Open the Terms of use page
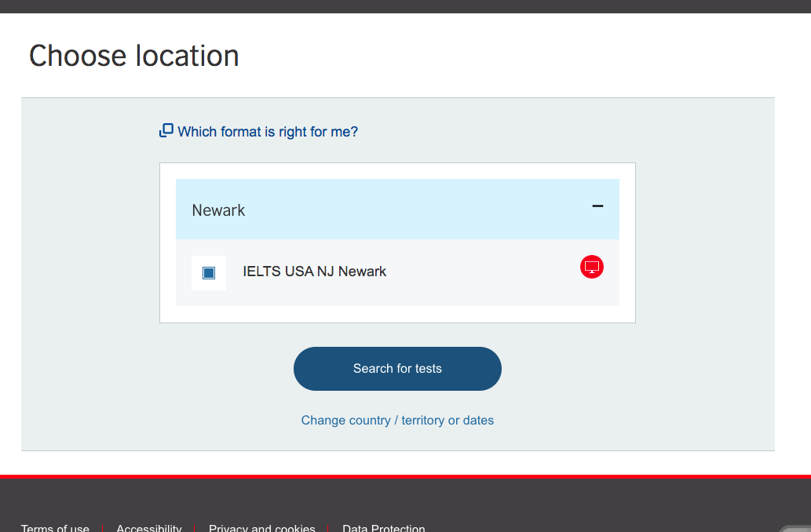Viewport: 811px width, 532px height. pos(54,527)
